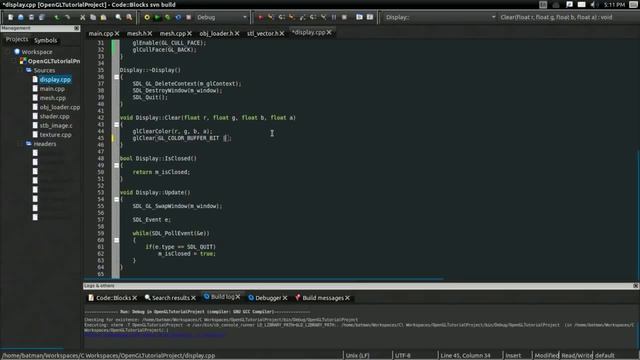Fold while loop block at line 60
Screen dimensions: 640x360
coord(116,240)
